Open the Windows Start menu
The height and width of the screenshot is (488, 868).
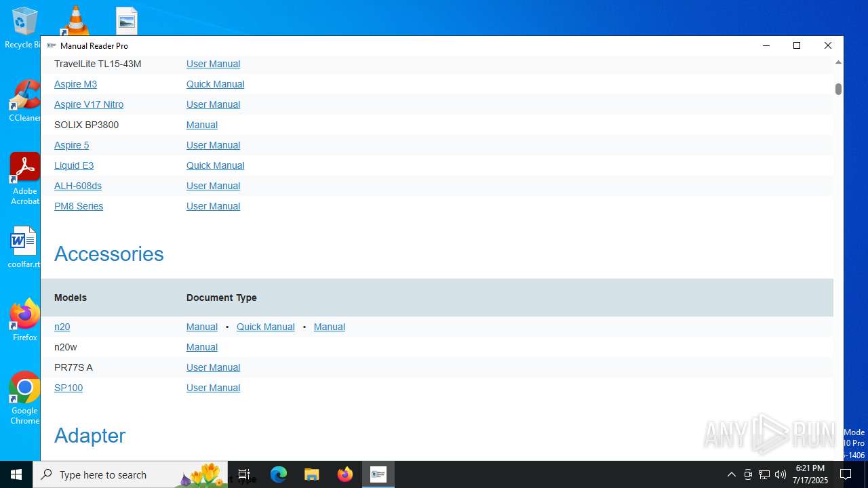(x=16, y=474)
